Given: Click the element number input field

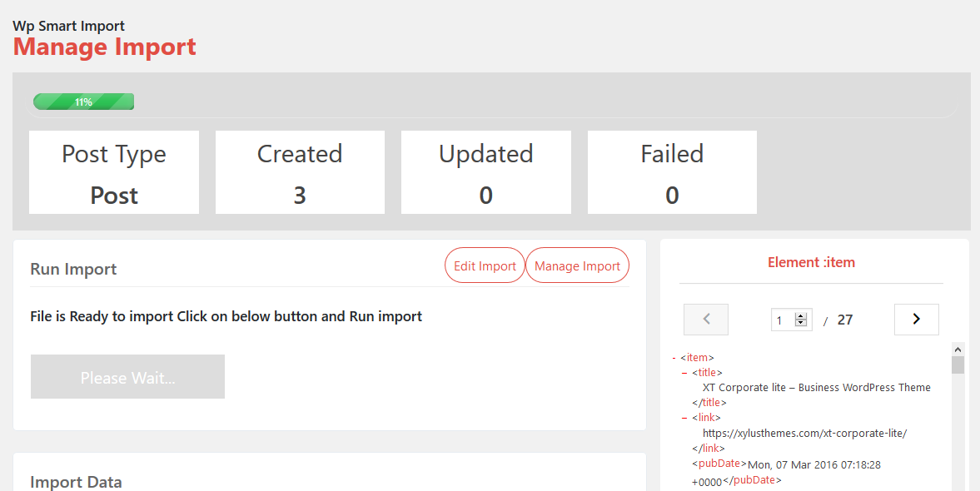Looking at the screenshot, I should 783,320.
